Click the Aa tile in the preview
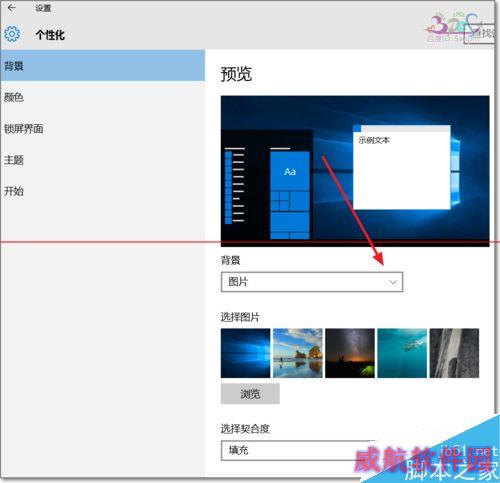 click(290, 171)
